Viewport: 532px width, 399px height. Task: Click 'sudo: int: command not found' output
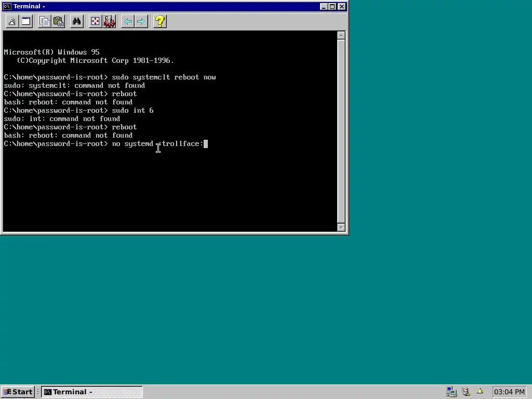tap(62, 119)
